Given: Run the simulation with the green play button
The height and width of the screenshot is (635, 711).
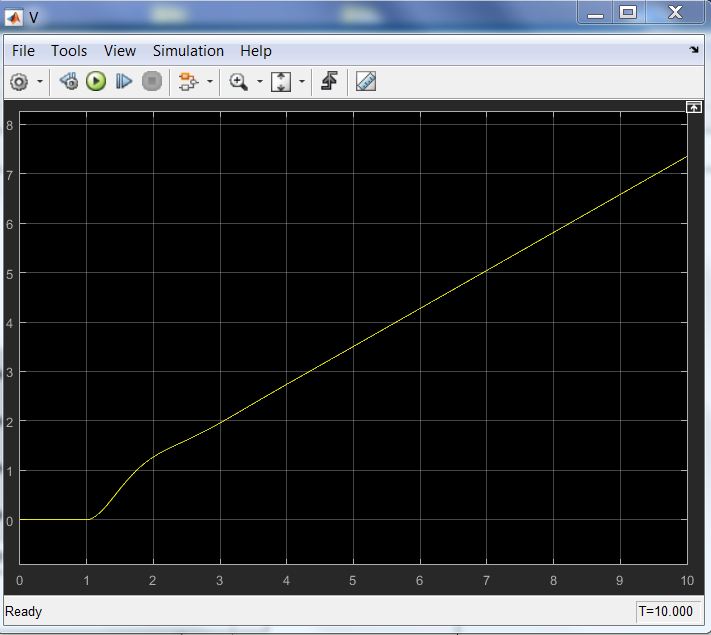Looking at the screenshot, I should (x=96, y=82).
